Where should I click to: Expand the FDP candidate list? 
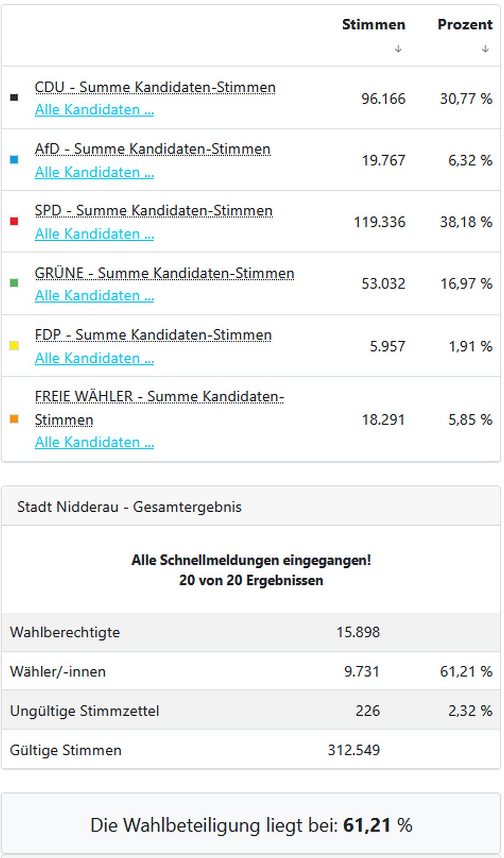94,358
